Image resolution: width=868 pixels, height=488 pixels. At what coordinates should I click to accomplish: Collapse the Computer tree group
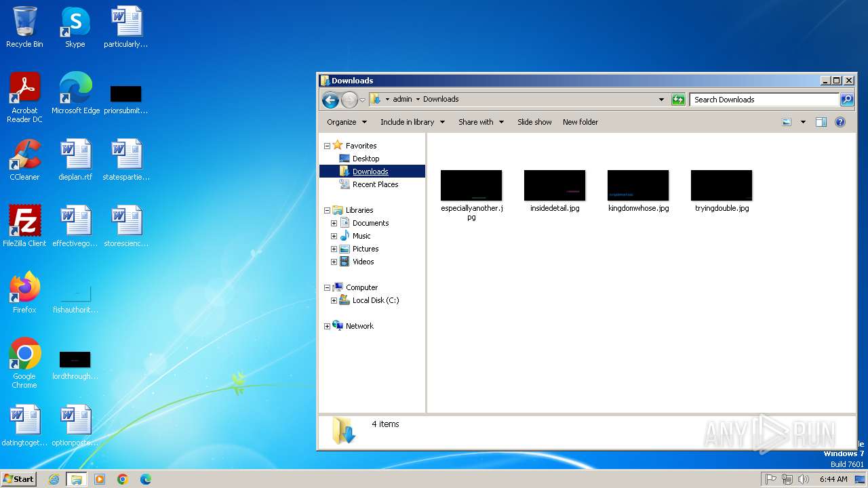coord(327,287)
